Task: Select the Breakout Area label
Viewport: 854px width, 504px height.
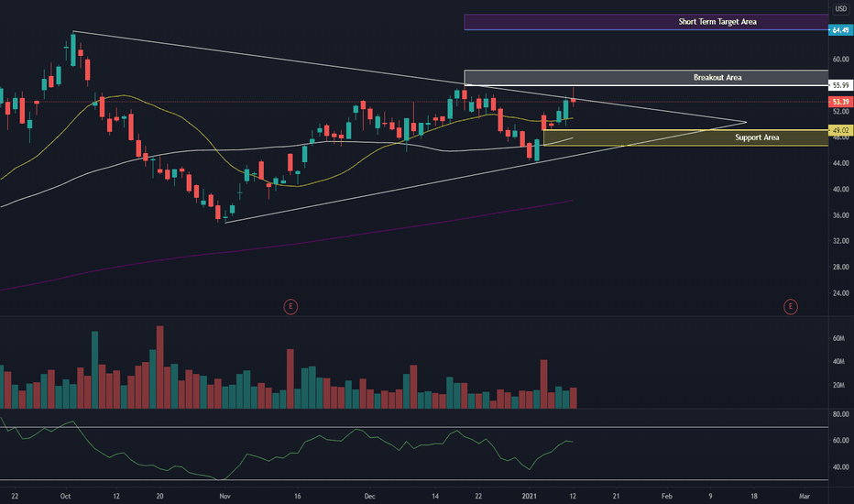Action: [717, 77]
